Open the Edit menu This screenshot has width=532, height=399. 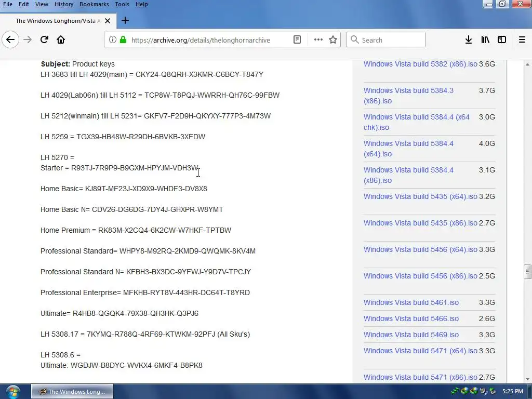click(x=23, y=4)
